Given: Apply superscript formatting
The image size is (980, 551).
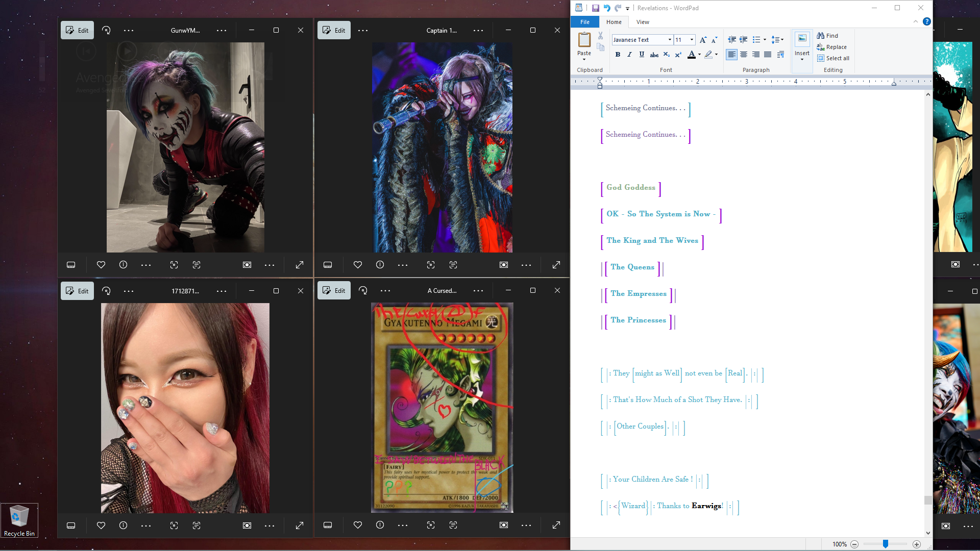Looking at the screenshot, I should point(678,55).
